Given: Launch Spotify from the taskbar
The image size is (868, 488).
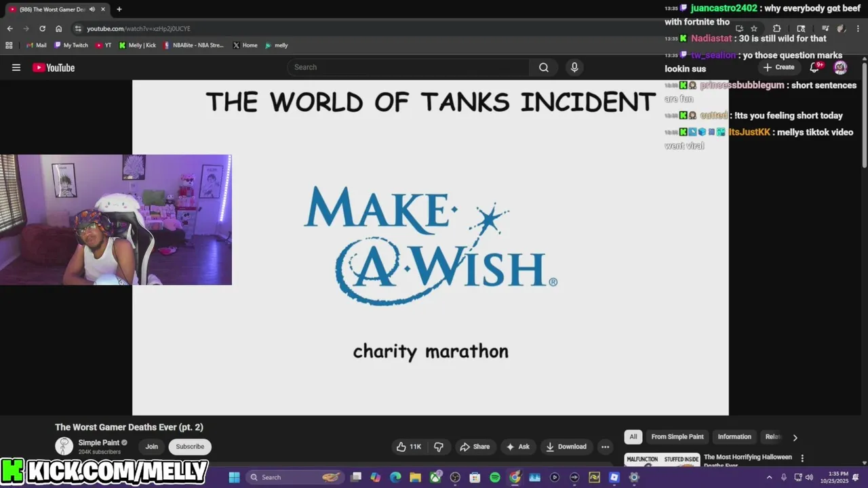Looking at the screenshot, I should click(x=495, y=477).
